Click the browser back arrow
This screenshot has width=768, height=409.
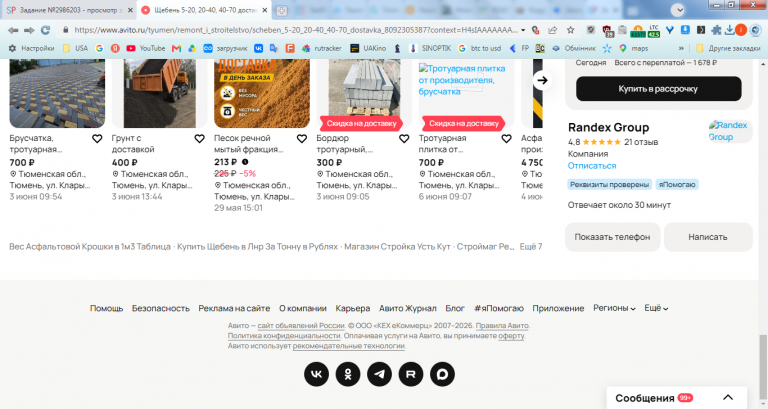coord(13,30)
